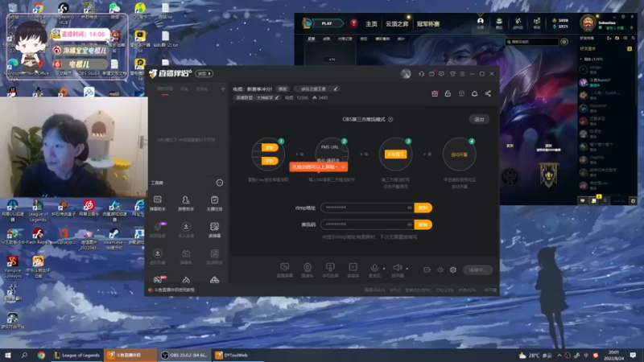Copy the rtmp address
The height and width of the screenshot is (362, 644).
point(423,208)
